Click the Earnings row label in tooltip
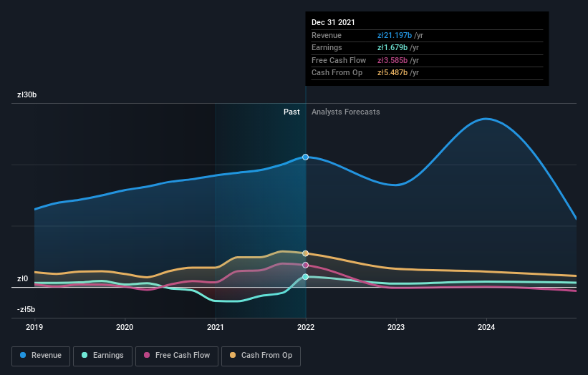This screenshot has height=375, width=588. (x=327, y=47)
